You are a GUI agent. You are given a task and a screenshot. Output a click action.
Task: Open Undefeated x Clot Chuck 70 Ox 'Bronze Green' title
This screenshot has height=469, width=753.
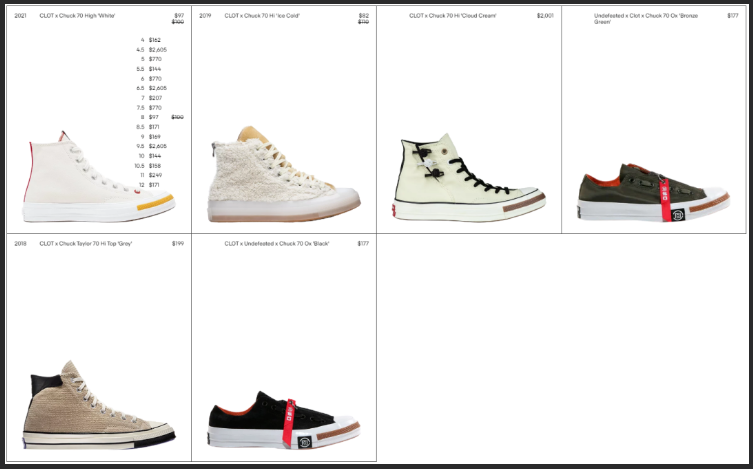coord(646,19)
